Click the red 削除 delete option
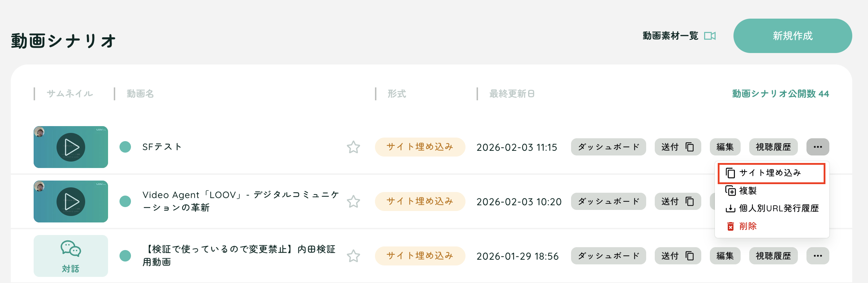868x283 pixels. (748, 226)
